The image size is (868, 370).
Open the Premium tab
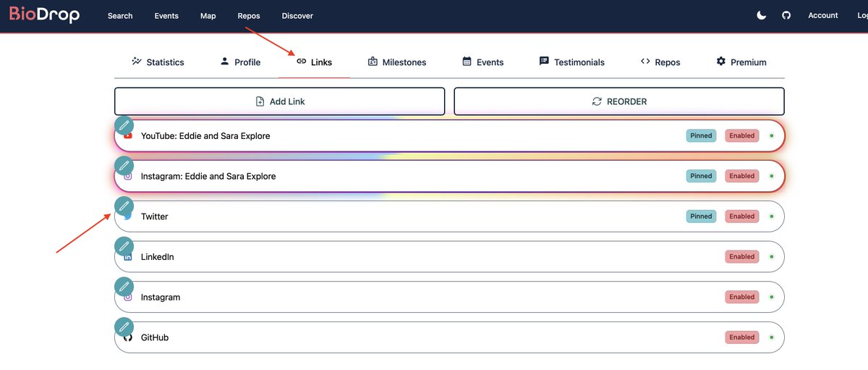[741, 62]
